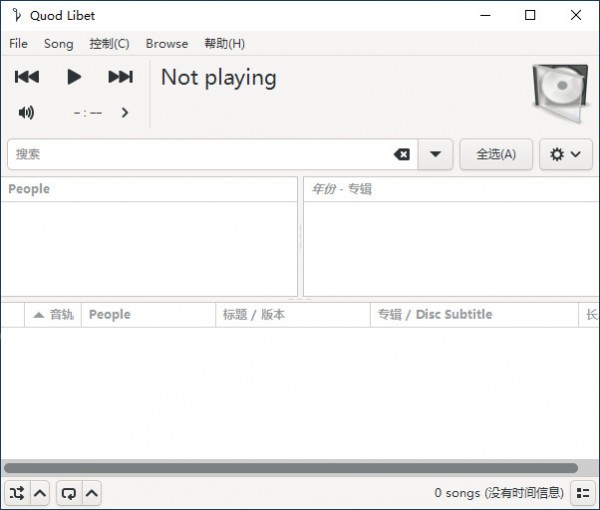Skip to the previous track
Image resolution: width=600 pixels, height=510 pixels.
tap(27, 77)
